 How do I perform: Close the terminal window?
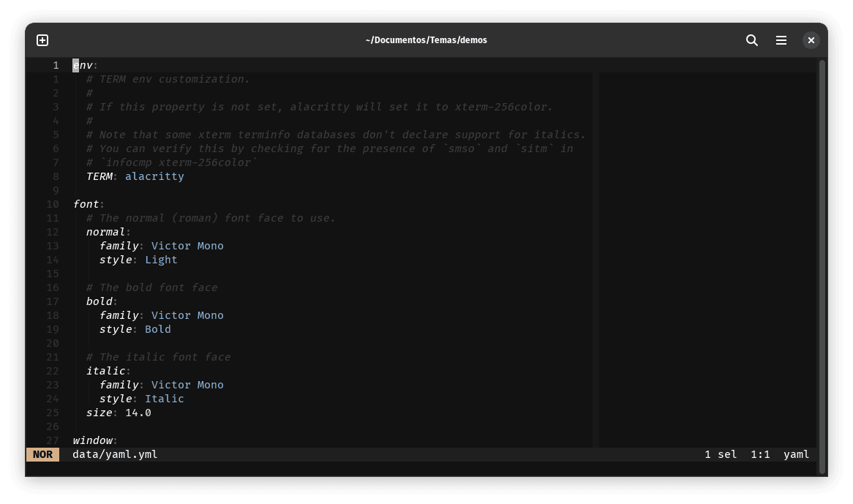coord(811,40)
